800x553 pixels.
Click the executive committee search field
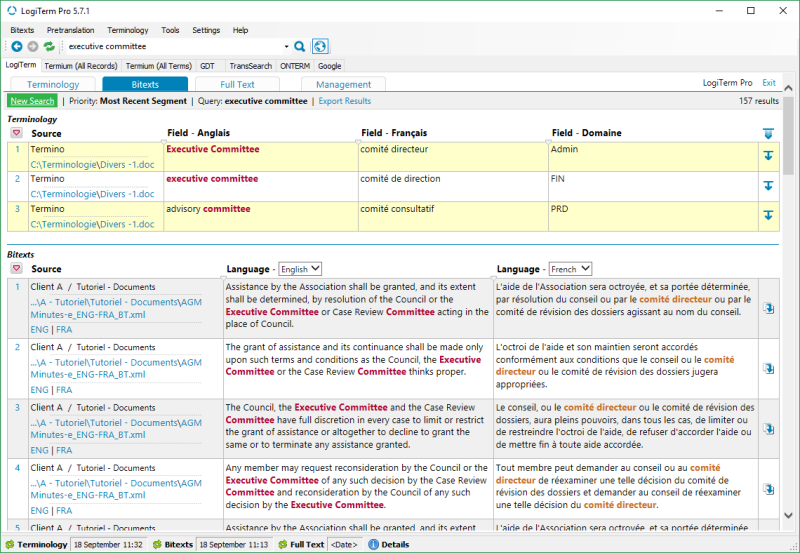[173, 46]
